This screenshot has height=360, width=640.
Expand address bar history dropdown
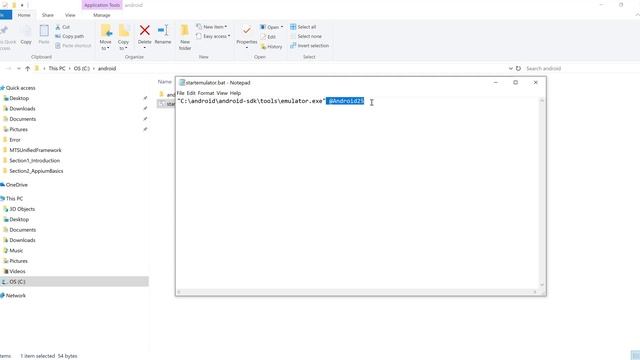click(x=511, y=69)
